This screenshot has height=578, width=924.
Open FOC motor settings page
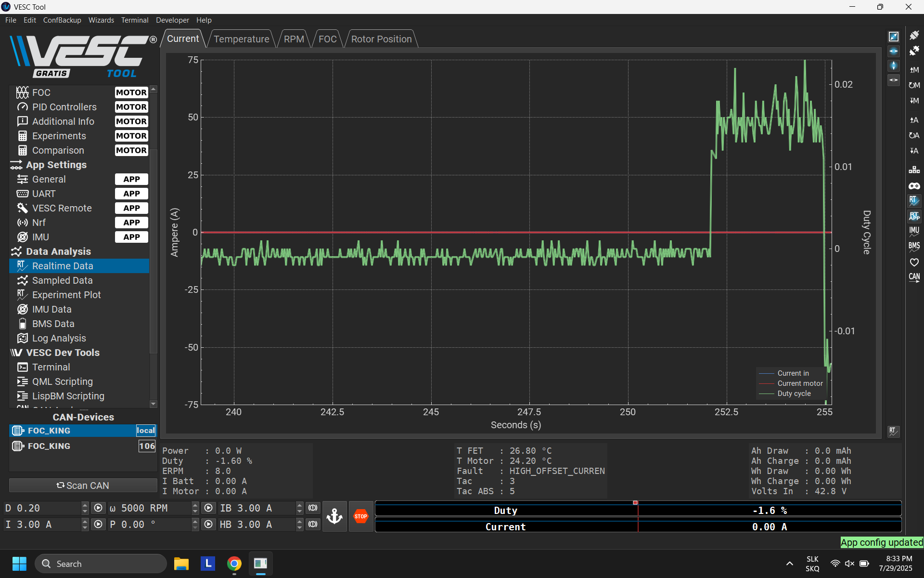click(79, 92)
